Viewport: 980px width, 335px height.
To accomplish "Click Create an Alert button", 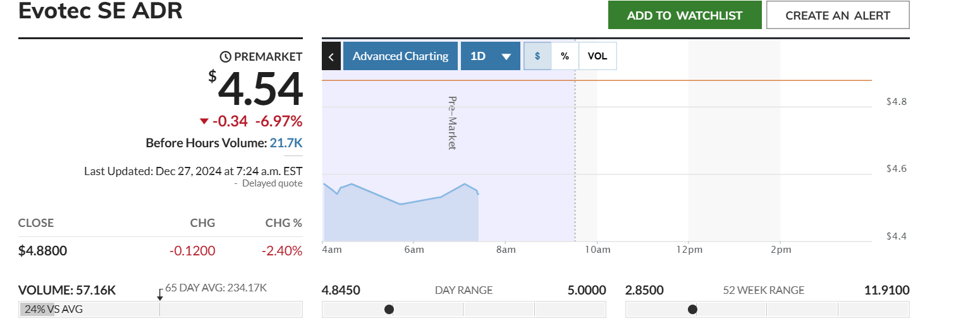I will [837, 15].
